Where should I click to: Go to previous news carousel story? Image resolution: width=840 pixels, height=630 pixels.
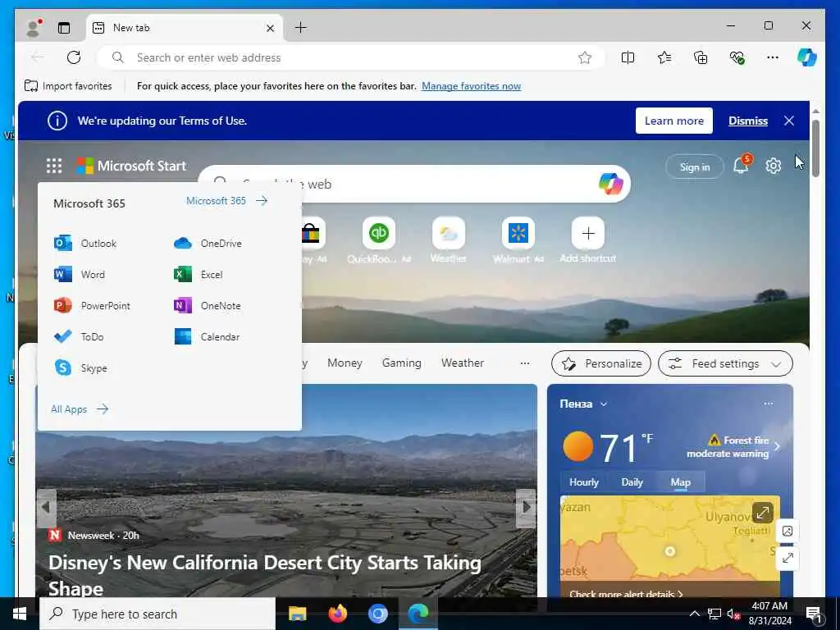(x=46, y=507)
